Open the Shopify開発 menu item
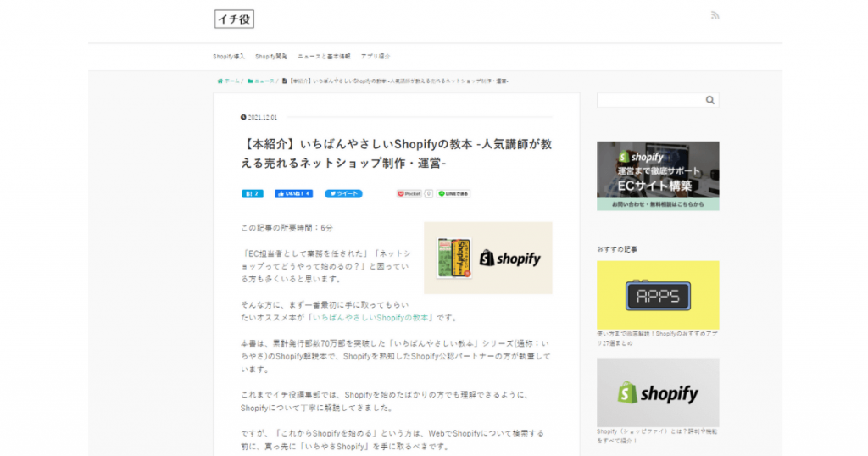 [x=270, y=57]
